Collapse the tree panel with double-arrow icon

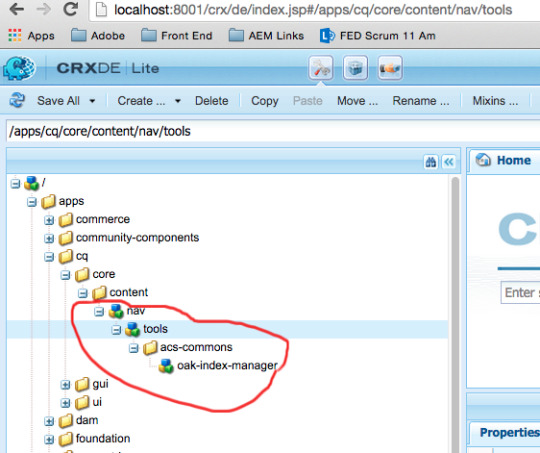tap(449, 162)
